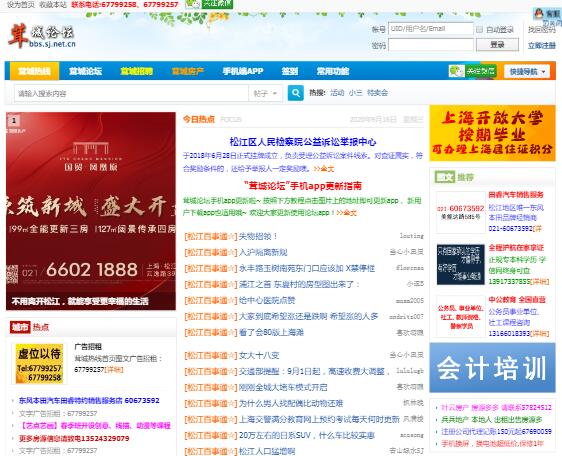Click the hot search term 活动

(x=337, y=93)
